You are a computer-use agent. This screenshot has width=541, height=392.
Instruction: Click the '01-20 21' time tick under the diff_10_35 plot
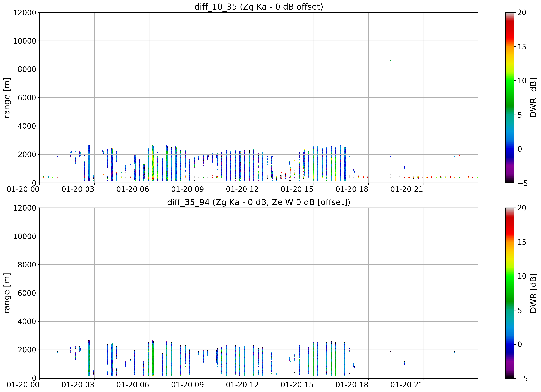click(407, 189)
